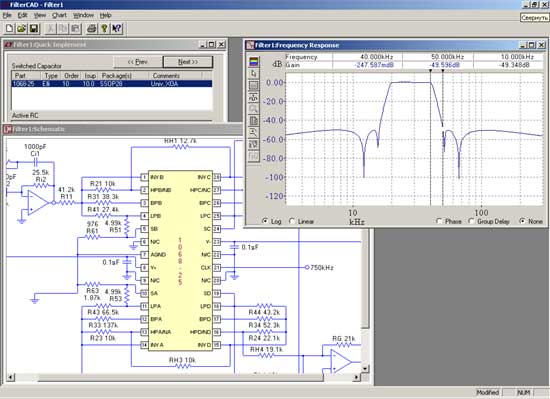Click the schematic scroll-left arrow
The height and width of the screenshot is (399, 550).
[x=10, y=377]
